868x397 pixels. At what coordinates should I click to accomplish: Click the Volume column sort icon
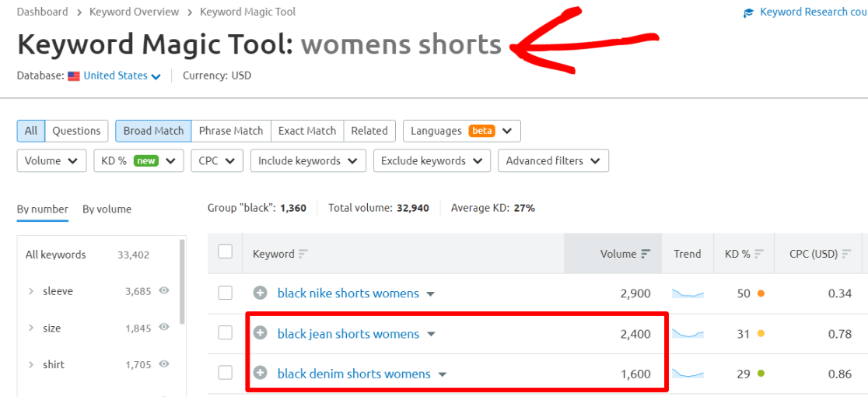coord(646,254)
